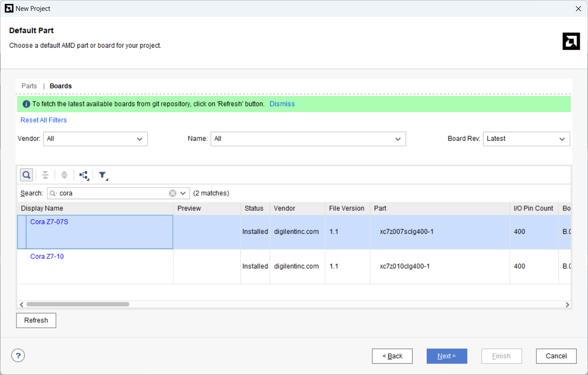588x375 pixels.
Task: Click the 400 pin count in Cora Z7-10 row
Action: (x=520, y=266)
